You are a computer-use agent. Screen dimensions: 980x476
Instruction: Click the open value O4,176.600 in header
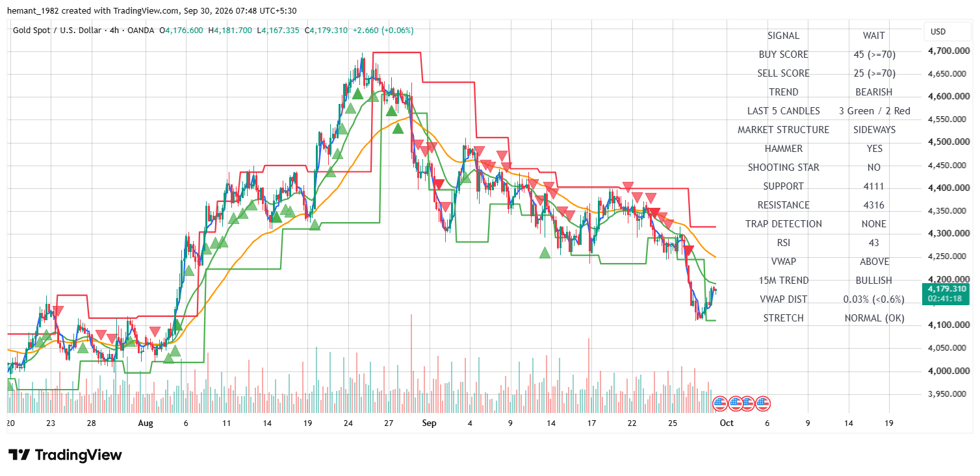point(183,31)
